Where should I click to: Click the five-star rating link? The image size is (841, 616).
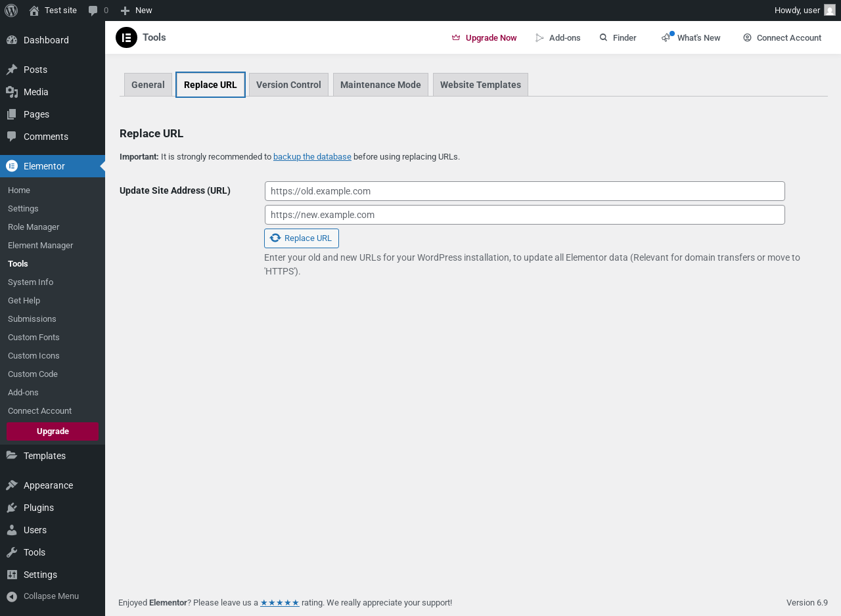(x=280, y=603)
